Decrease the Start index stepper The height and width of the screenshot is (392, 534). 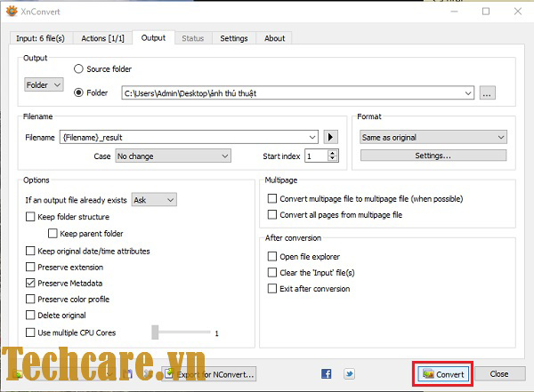(333, 159)
